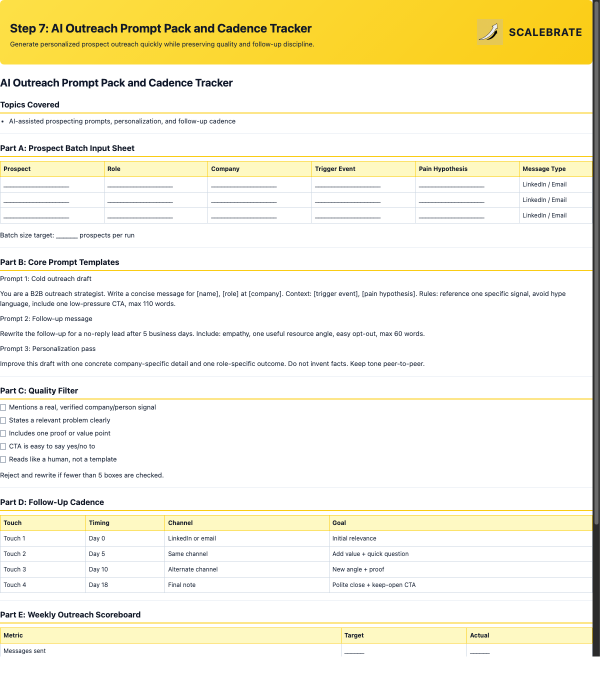The height and width of the screenshot is (700, 600).
Task: Click the Actual blank for Messages sent
Action: tap(480, 651)
